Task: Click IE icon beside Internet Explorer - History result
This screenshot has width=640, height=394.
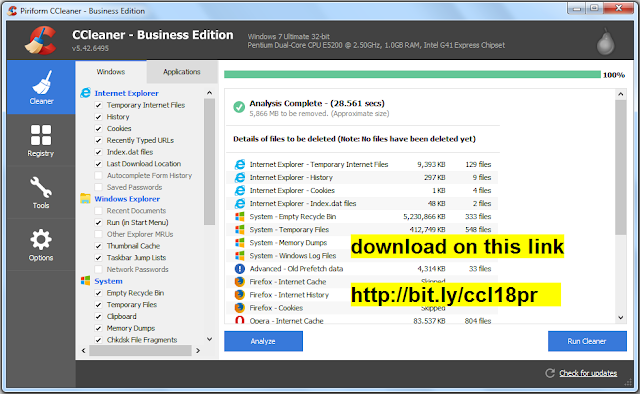Action: pos(240,177)
